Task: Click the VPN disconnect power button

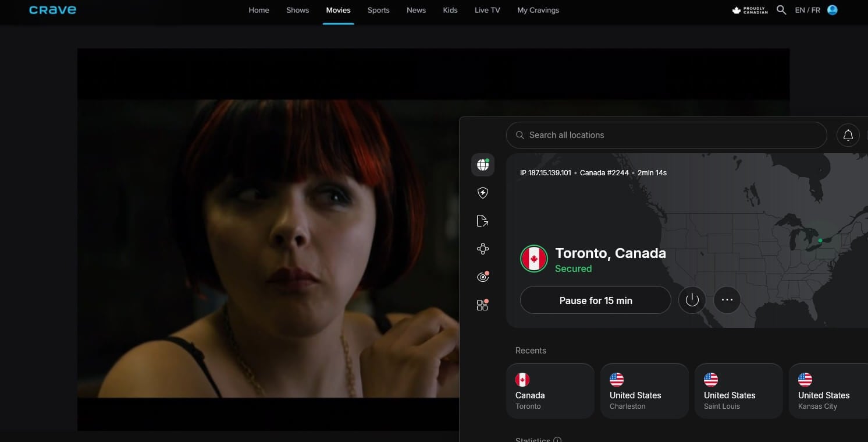Action: pyautogui.click(x=692, y=300)
